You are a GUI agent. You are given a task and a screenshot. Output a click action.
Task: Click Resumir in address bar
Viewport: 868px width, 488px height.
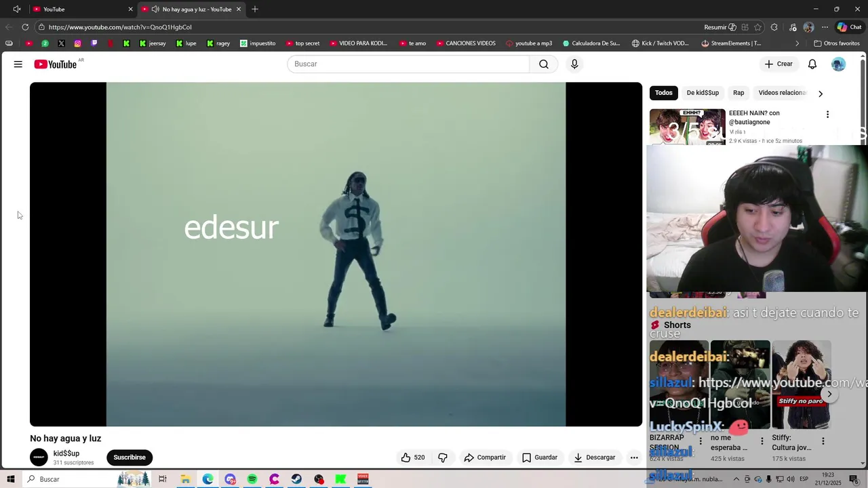pyautogui.click(x=720, y=27)
